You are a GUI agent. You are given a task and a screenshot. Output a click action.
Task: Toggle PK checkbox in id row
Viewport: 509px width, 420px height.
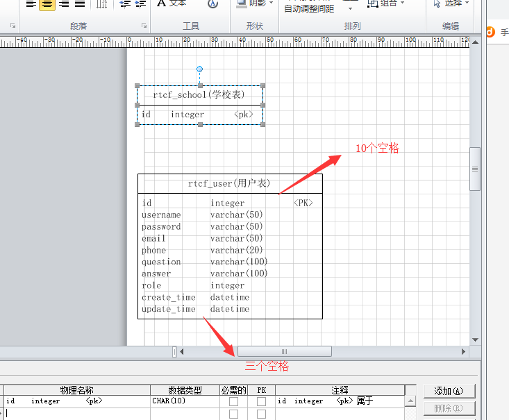[261, 401]
